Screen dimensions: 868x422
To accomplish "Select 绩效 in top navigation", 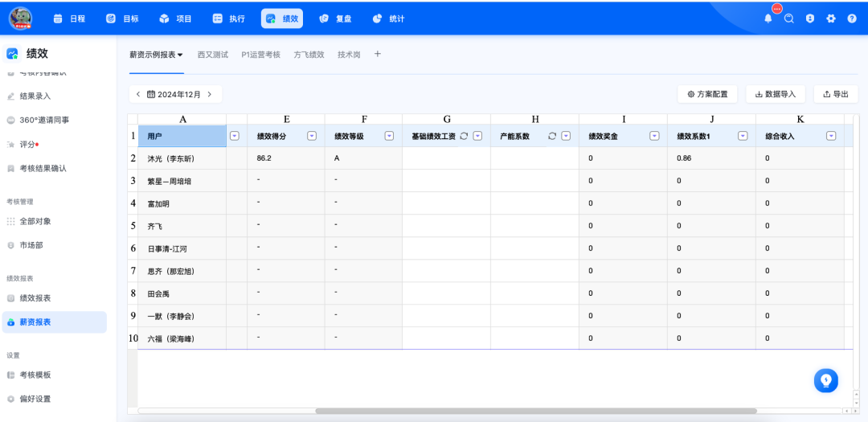I will coord(282,18).
